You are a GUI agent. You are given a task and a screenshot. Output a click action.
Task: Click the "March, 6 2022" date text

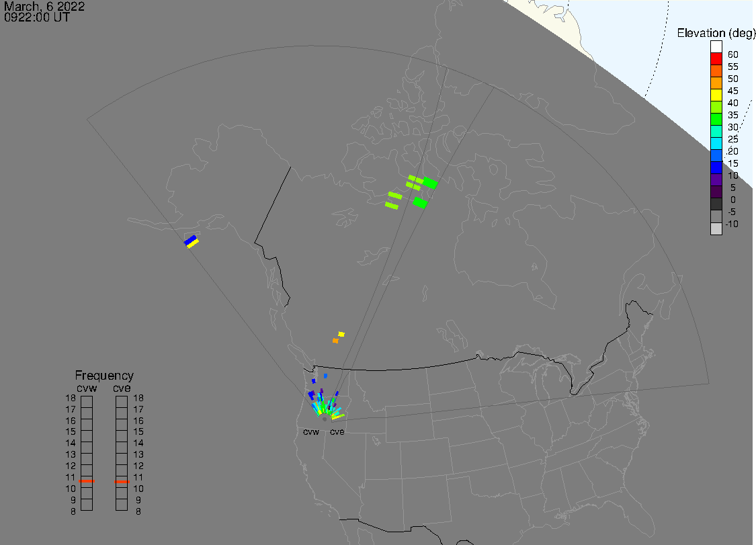click(44, 6)
